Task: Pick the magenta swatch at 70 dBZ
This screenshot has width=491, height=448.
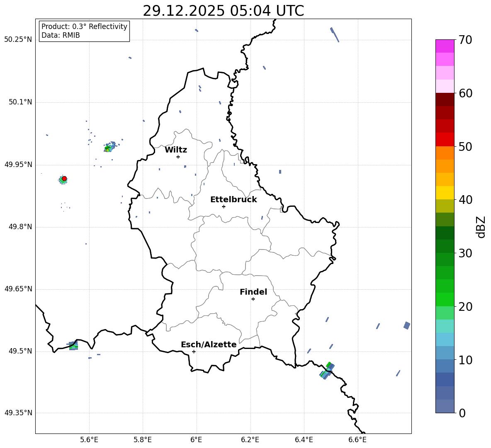Action: 445,46
